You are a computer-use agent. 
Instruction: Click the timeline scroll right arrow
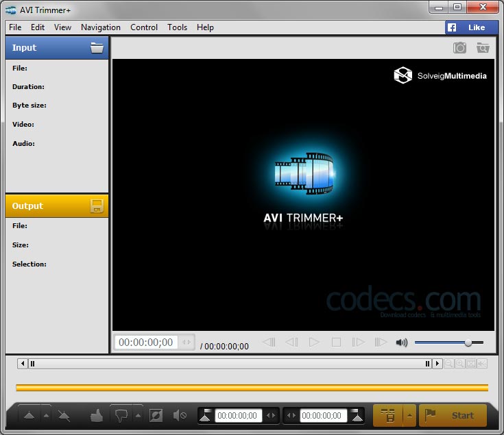pyautogui.click(x=437, y=364)
